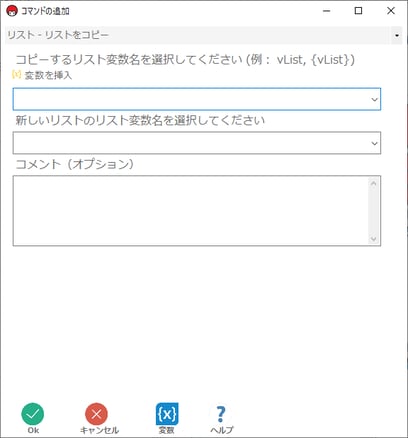Viewport: 408px width, 438px height.
Task: Click the 変数を挿入 link text
Action: (48, 75)
